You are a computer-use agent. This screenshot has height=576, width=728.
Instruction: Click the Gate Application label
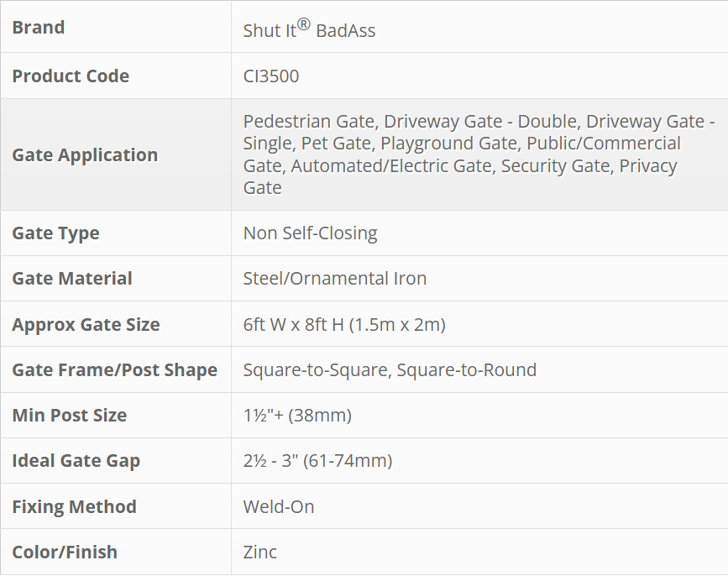[x=85, y=154]
